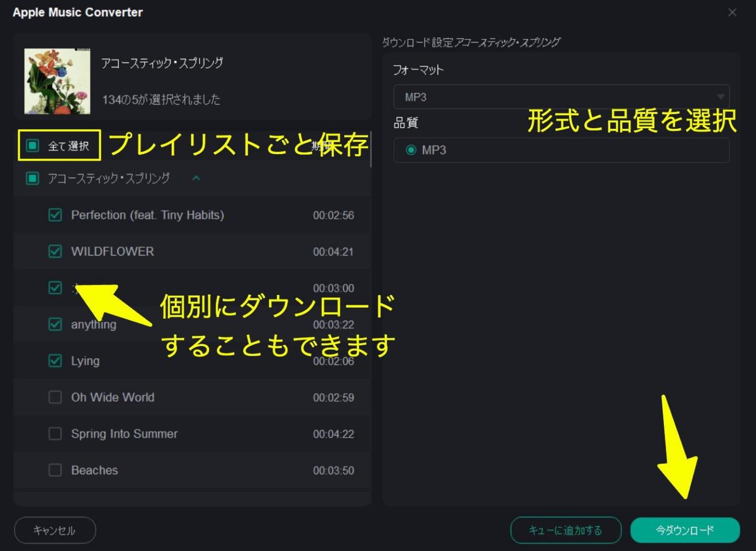The width and height of the screenshot is (756, 551).
Task: Click the 00:02:59 duration value
Action: (333, 397)
